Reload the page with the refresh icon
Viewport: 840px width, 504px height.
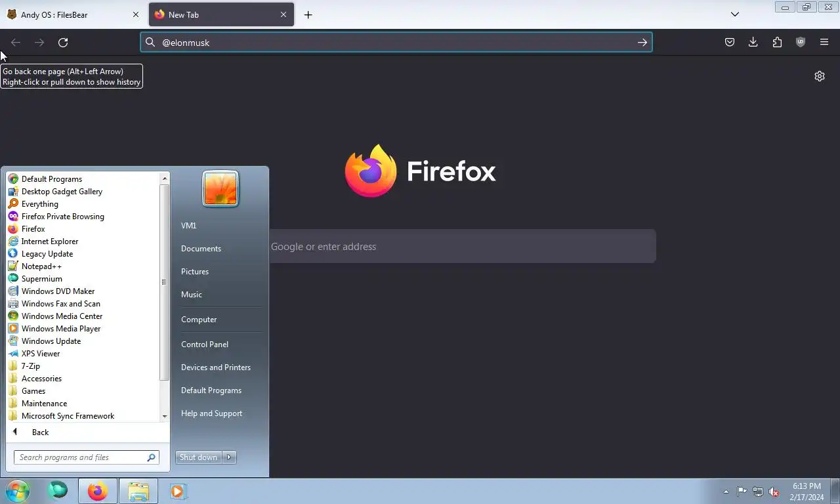(x=63, y=42)
